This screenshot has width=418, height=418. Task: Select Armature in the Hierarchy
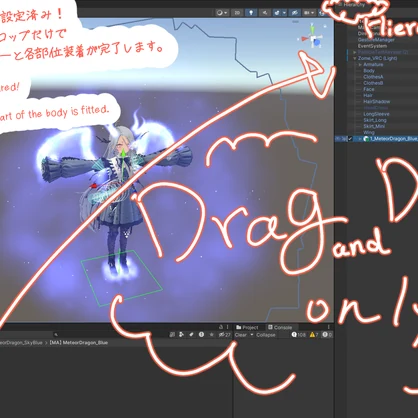[x=373, y=64]
